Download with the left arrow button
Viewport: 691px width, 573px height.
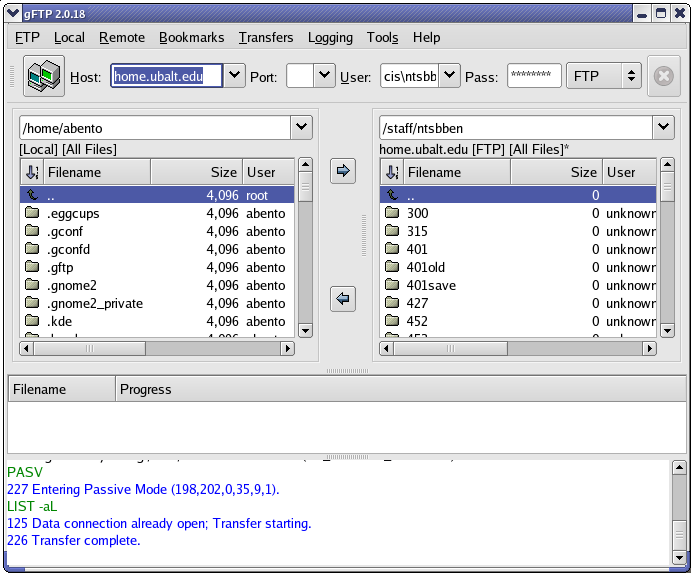(x=343, y=299)
